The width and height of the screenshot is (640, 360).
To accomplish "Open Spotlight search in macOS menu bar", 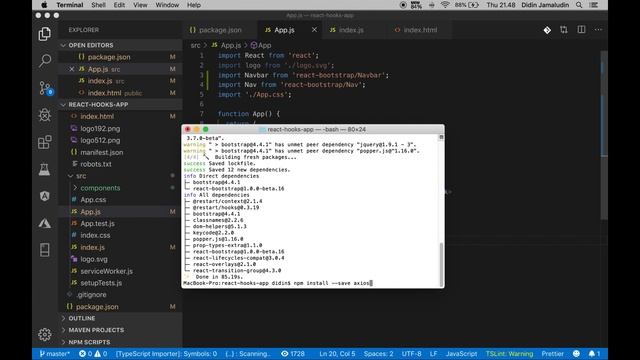I will 579,5.
